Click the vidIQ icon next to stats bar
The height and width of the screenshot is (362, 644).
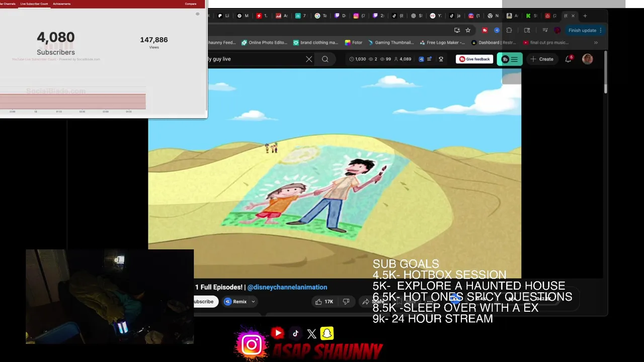(x=421, y=59)
